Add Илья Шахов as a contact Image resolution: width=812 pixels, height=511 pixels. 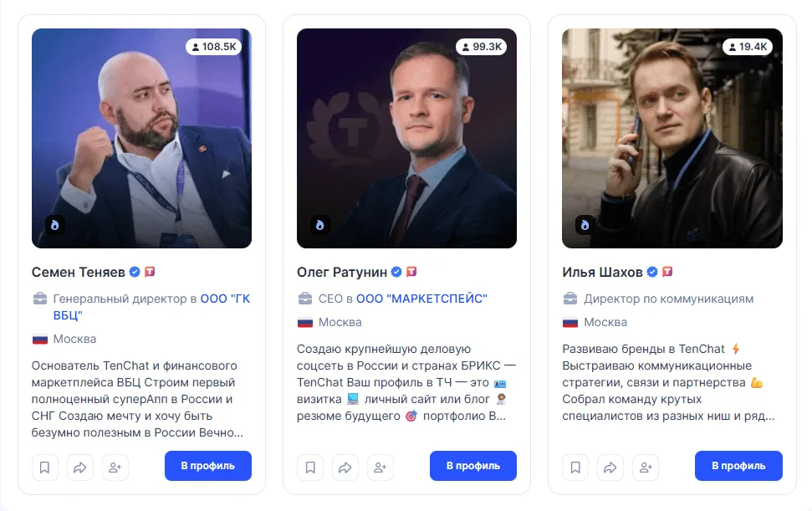point(646,468)
